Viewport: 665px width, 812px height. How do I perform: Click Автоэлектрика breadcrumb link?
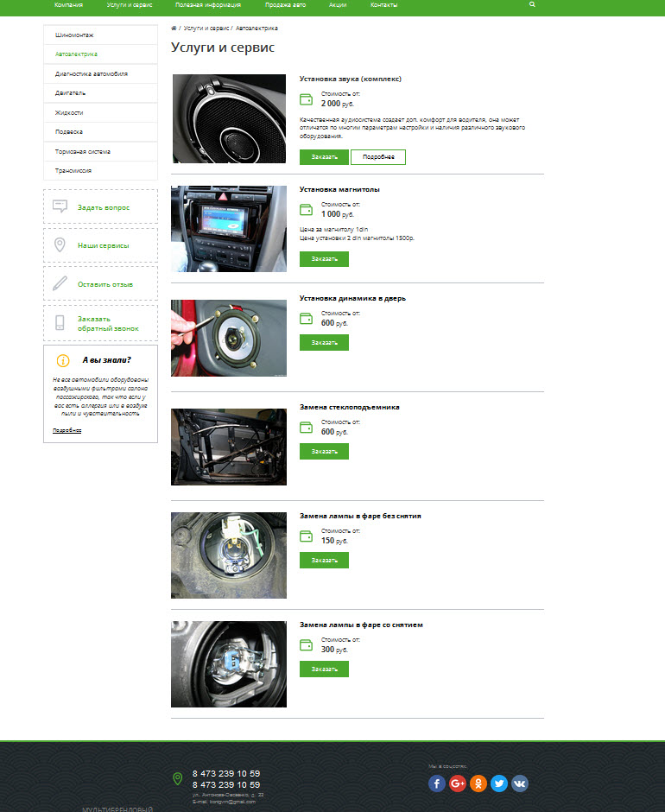(x=256, y=28)
